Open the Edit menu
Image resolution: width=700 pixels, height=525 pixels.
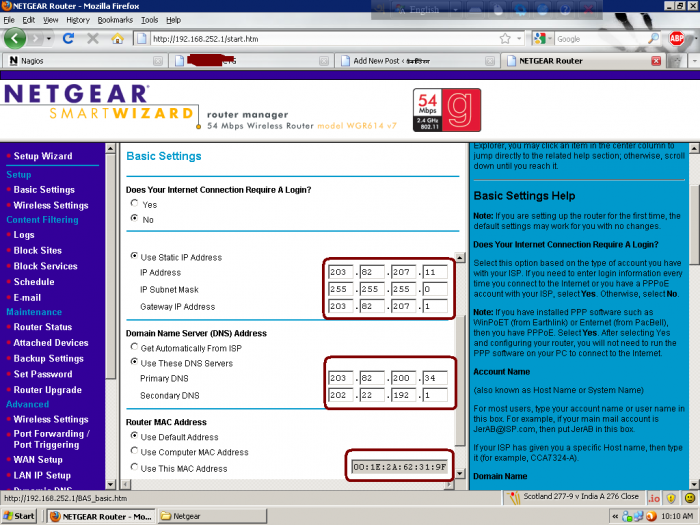click(29, 20)
